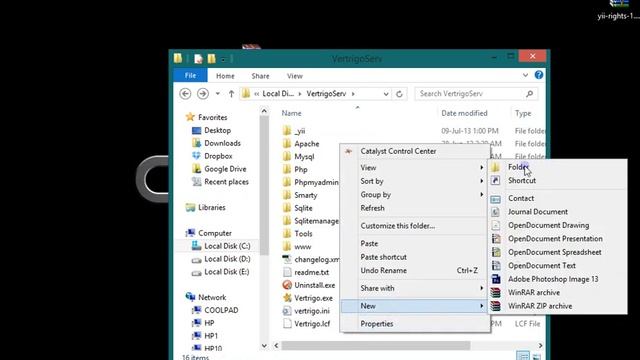640x360 pixels.
Task: Select Libraries in navigation pane
Action: (211, 207)
